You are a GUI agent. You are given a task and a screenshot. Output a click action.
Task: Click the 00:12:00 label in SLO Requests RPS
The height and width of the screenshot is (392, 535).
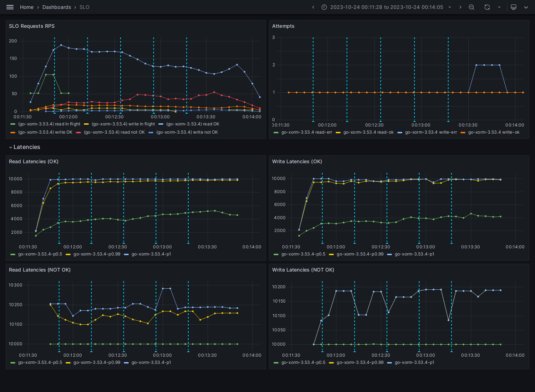click(68, 117)
